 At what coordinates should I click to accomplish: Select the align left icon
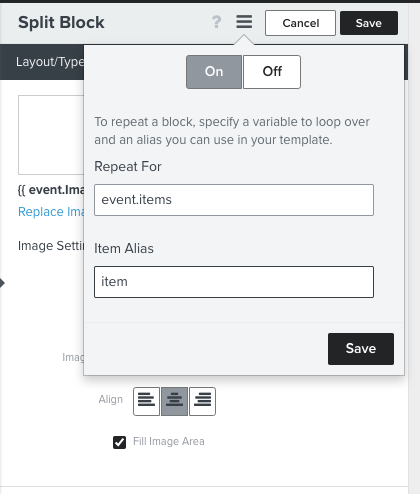[x=146, y=401]
